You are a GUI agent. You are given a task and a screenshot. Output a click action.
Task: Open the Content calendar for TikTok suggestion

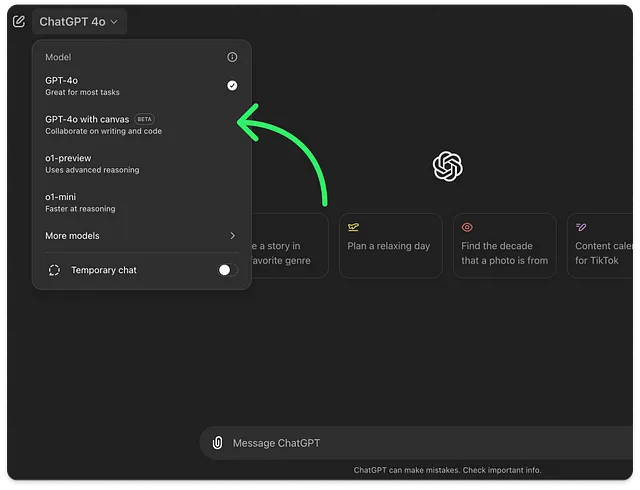[x=600, y=246]
